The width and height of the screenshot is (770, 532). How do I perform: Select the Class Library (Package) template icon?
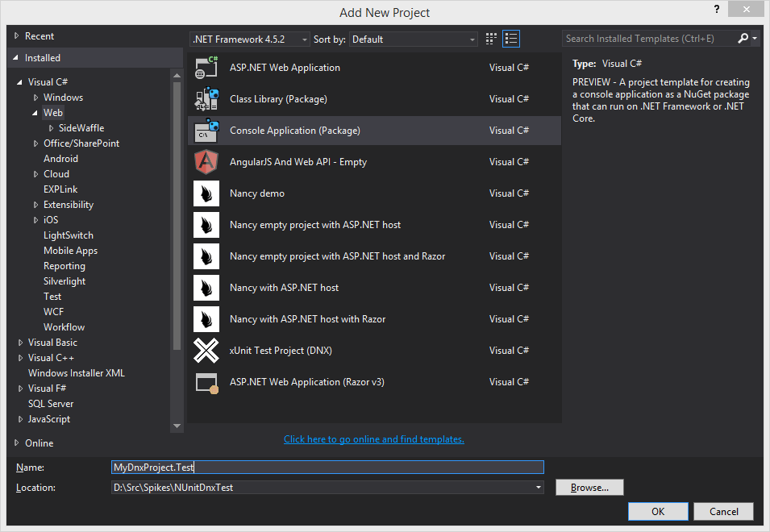206,98
